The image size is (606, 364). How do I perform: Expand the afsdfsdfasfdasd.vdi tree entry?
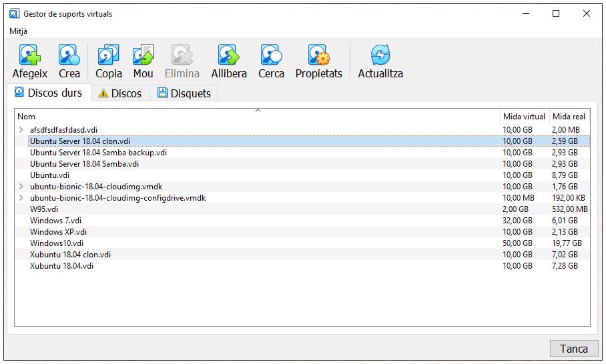[x=21, y=130]
